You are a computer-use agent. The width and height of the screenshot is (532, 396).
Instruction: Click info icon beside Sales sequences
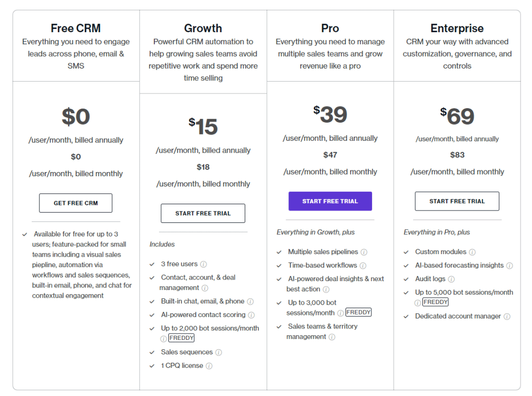point(219,352)
